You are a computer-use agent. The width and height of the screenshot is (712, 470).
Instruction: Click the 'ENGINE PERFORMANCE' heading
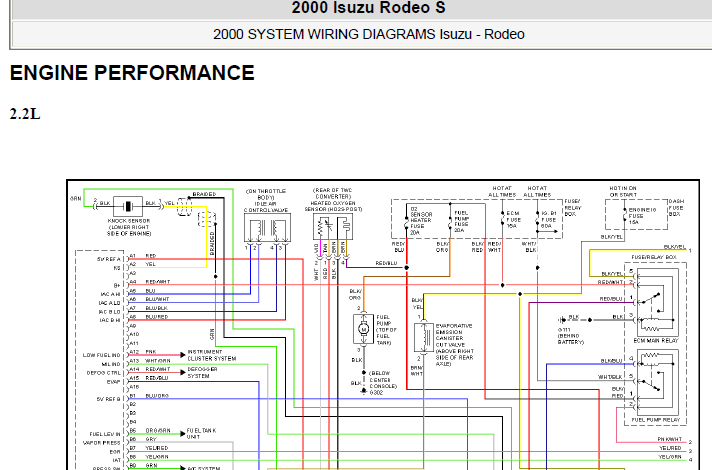[132, 73]
